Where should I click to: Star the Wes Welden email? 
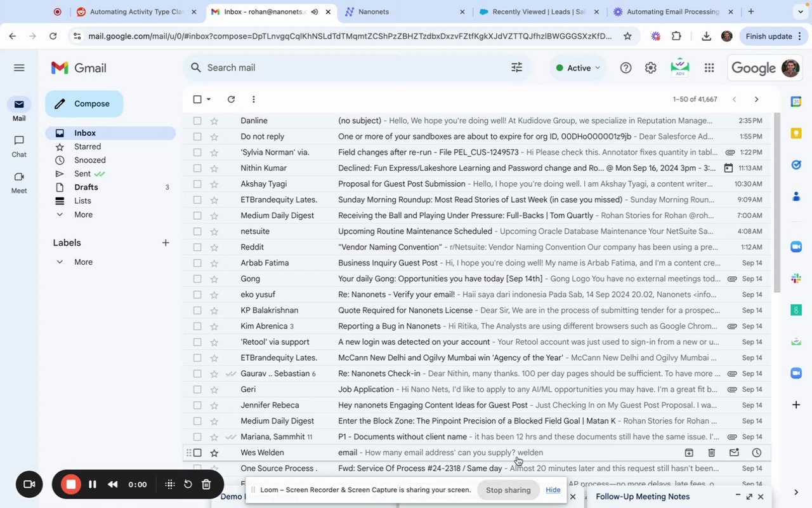pyautogui.click(x=214, y=453)
